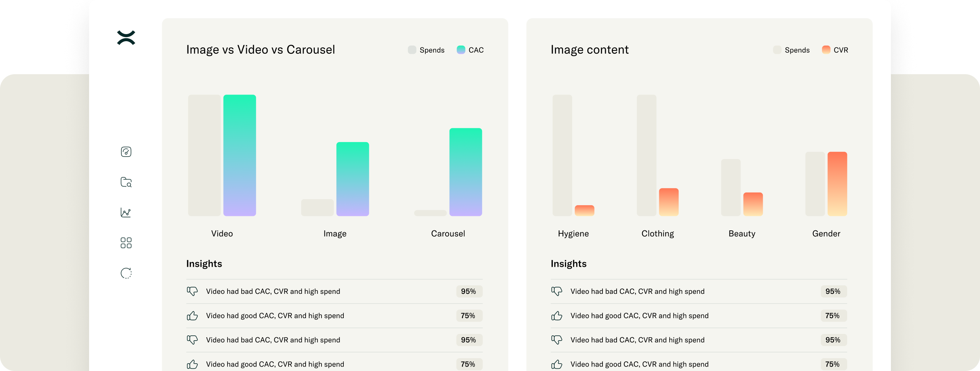Open the four-squares grid icon in sidebar
The image size is (980, 371).
(126, 243)
